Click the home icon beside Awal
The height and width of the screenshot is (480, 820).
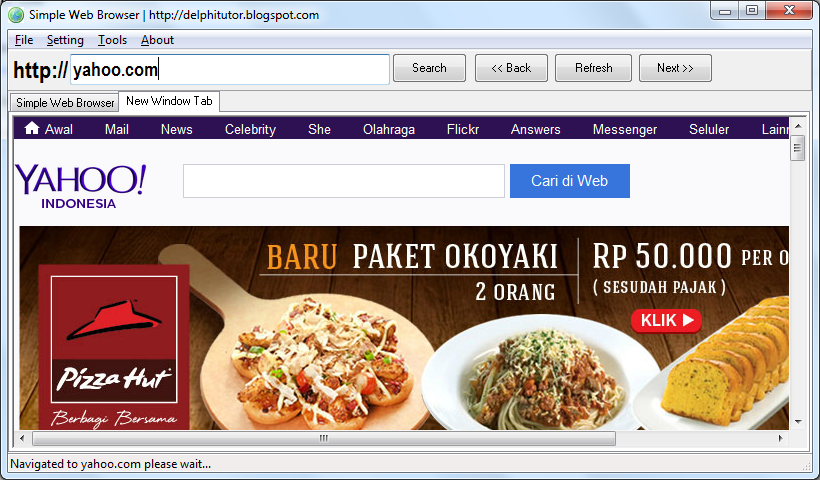[32, 128]
